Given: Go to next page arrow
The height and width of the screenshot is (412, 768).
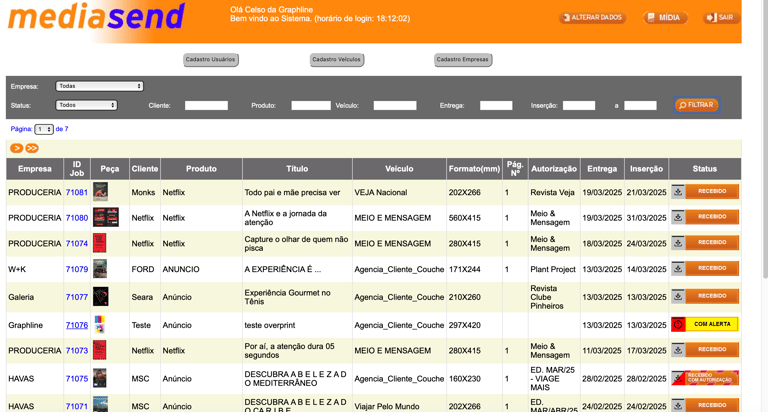Looking at the screenshot, I should tap(16, 148).
